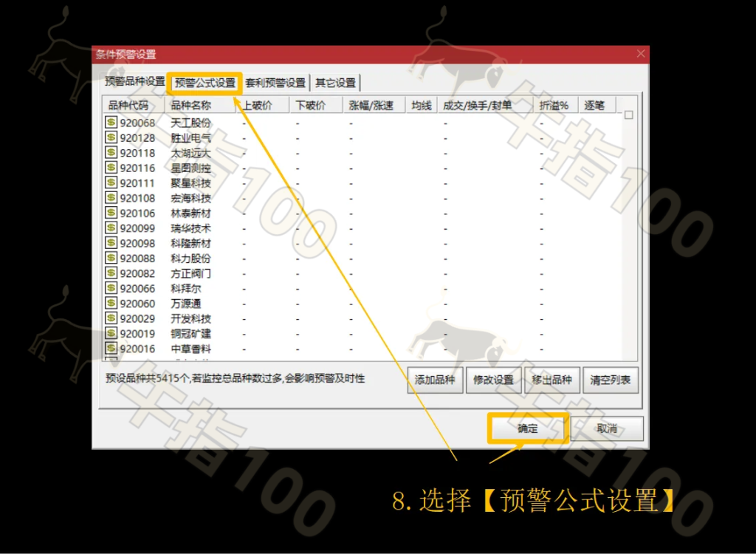Click the 均线 column header

click(421, 105)
